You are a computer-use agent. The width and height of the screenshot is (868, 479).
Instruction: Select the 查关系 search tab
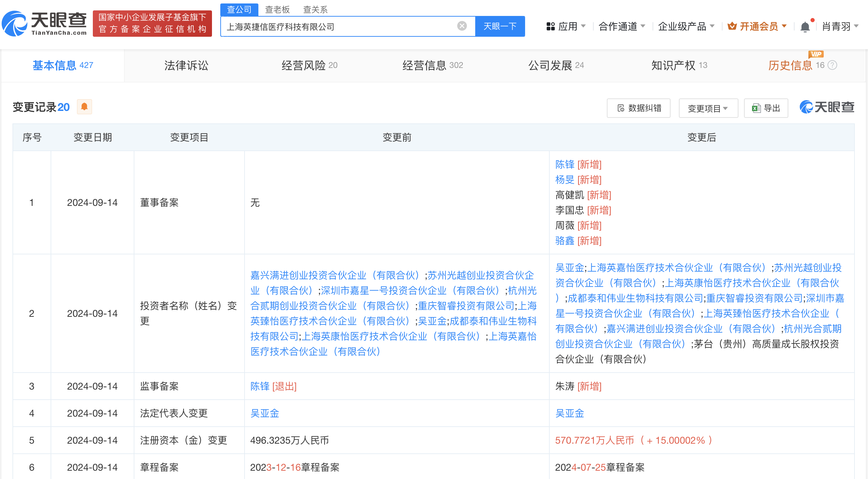315,9
